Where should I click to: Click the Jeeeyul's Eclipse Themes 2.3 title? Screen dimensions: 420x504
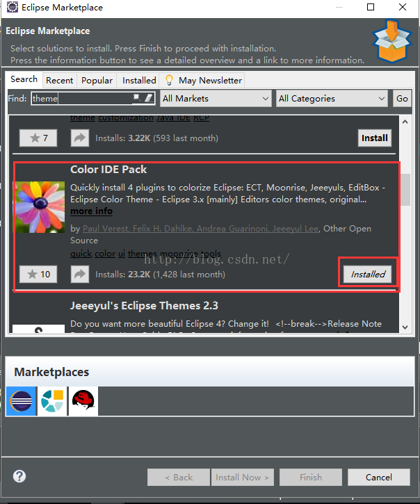(144, 306)
